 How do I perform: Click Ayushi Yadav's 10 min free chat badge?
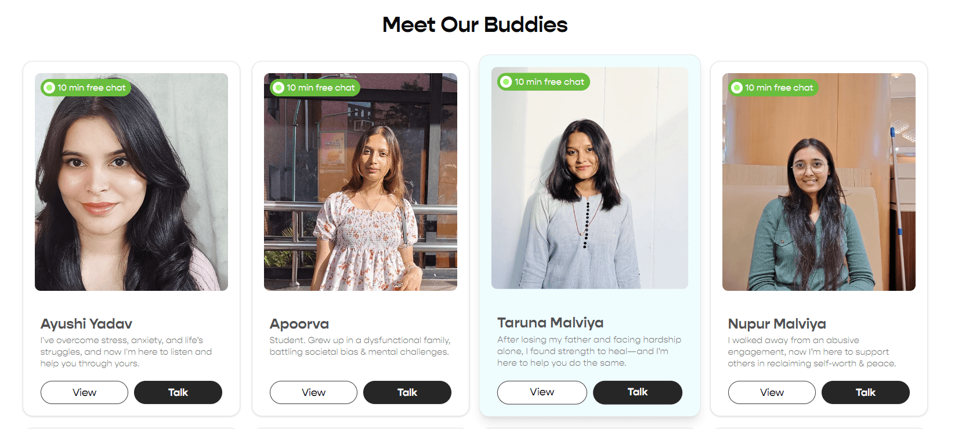(85, 88)
